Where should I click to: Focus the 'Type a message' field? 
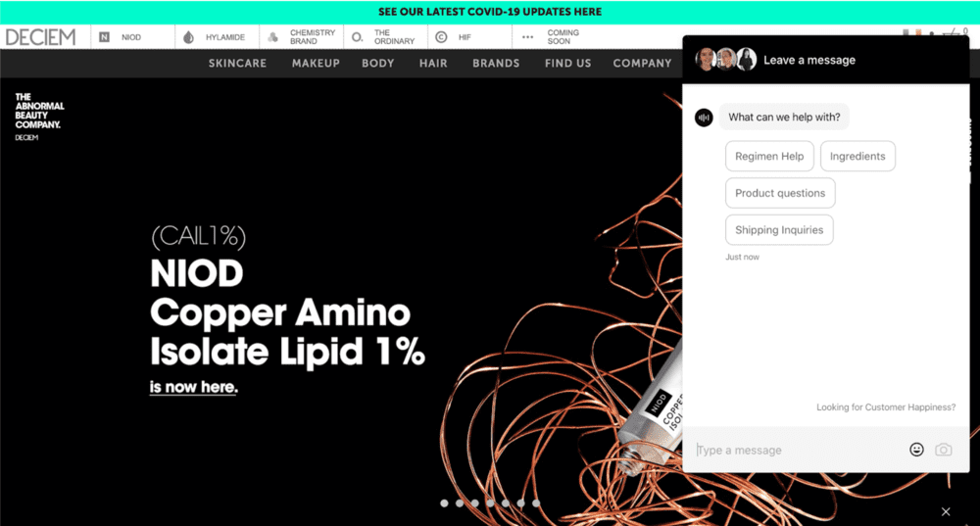click(797, 450)
